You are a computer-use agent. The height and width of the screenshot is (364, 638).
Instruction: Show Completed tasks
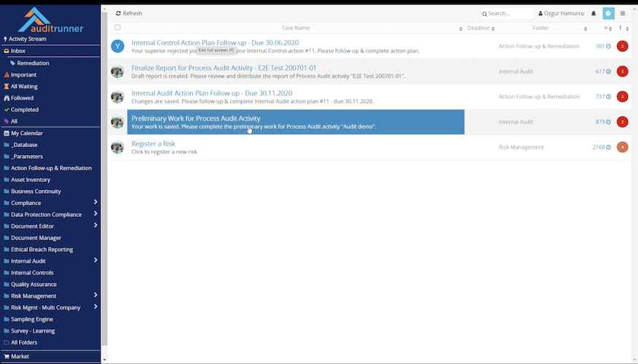(21, 109)
